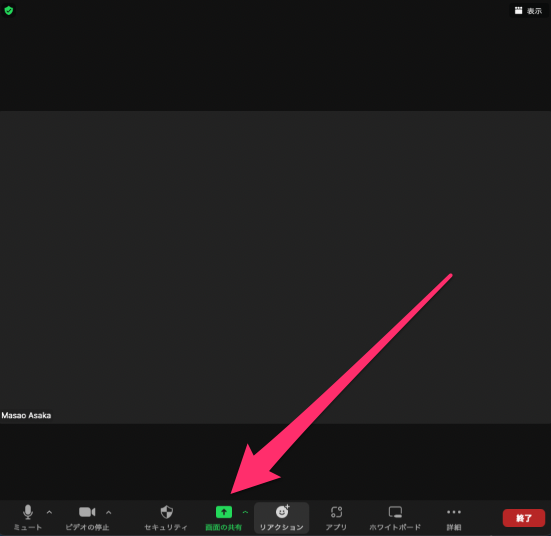Click the red 終了 end meeting button
The height and width of the screenshot is (536, 551).
pos(524,518)
